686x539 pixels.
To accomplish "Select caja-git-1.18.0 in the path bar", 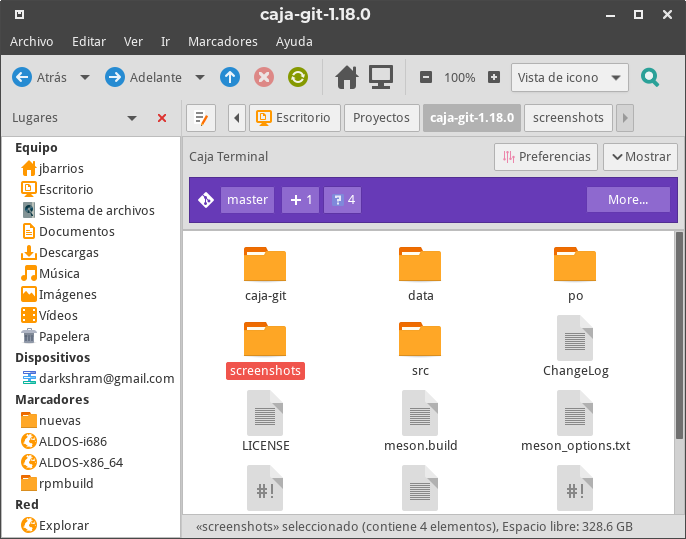I will [472, 118].
